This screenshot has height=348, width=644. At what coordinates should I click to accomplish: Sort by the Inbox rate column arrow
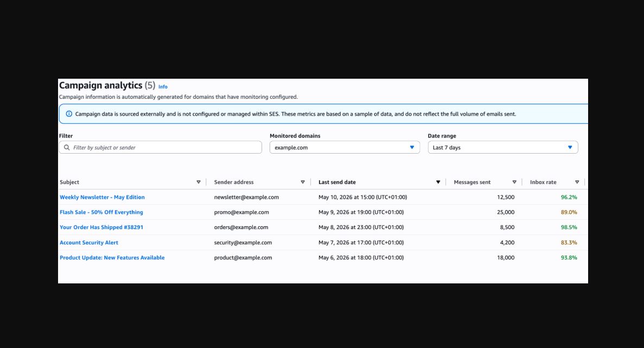tap(577, 182)
